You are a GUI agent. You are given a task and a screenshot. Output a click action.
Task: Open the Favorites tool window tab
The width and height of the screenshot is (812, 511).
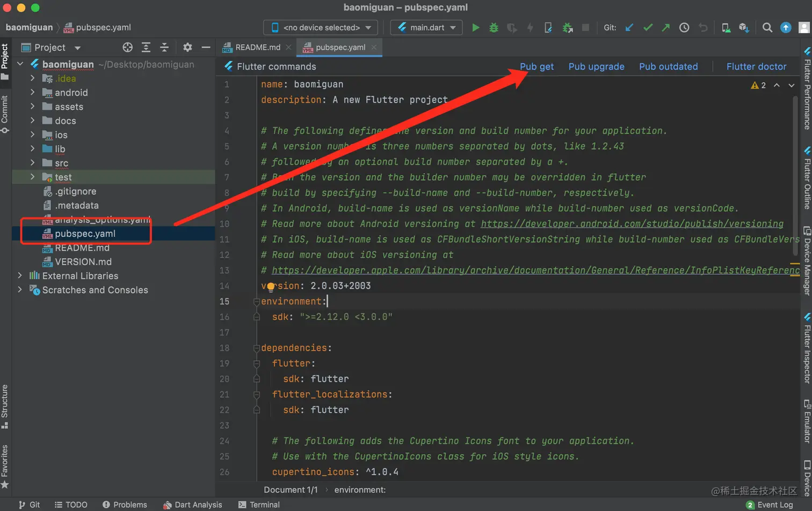click(5, 466)
